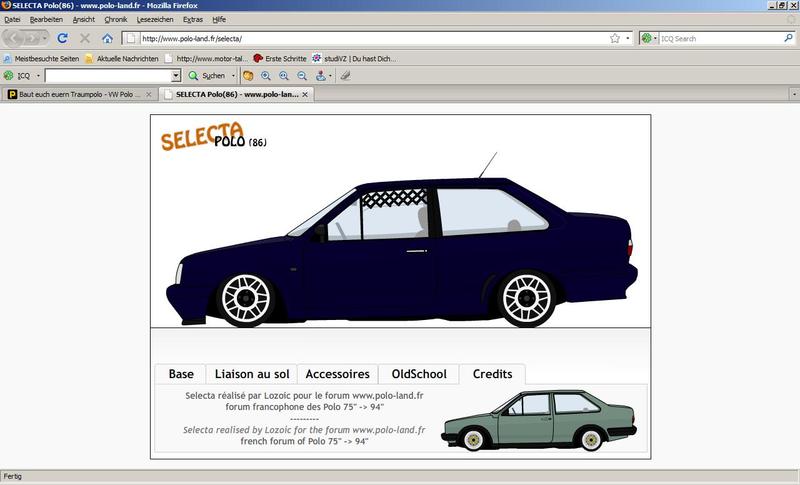Close the SELECTA Polo(86) tab
800x485 pixels.
(305, 94)
